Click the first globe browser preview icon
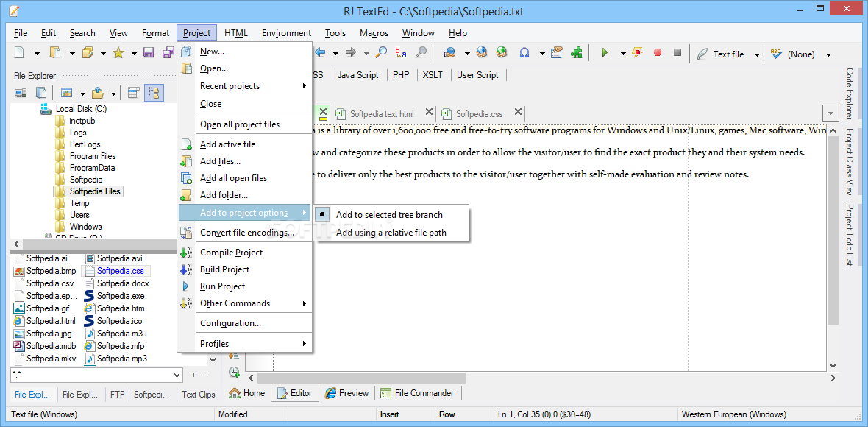This screenshot has width=868, height=427. click(x=481, y=52)
